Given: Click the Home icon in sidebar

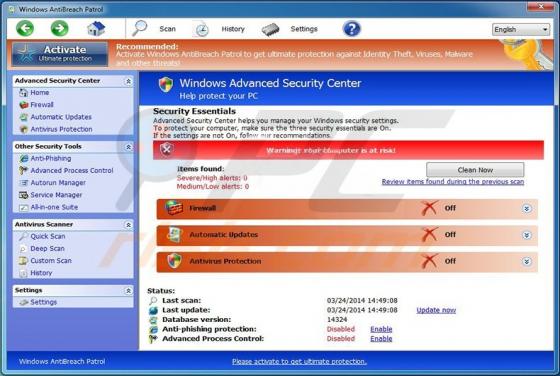Looking at the screenshot, I should click(24, 92).
